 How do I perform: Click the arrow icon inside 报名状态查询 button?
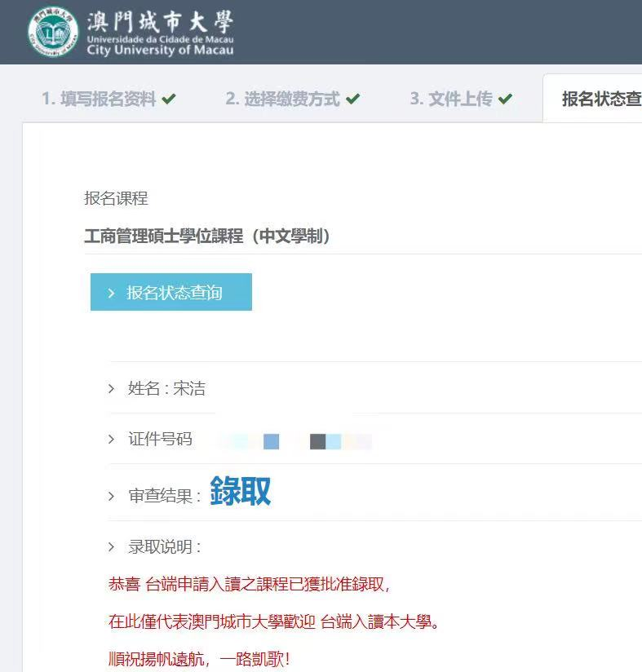coord(112,293)
